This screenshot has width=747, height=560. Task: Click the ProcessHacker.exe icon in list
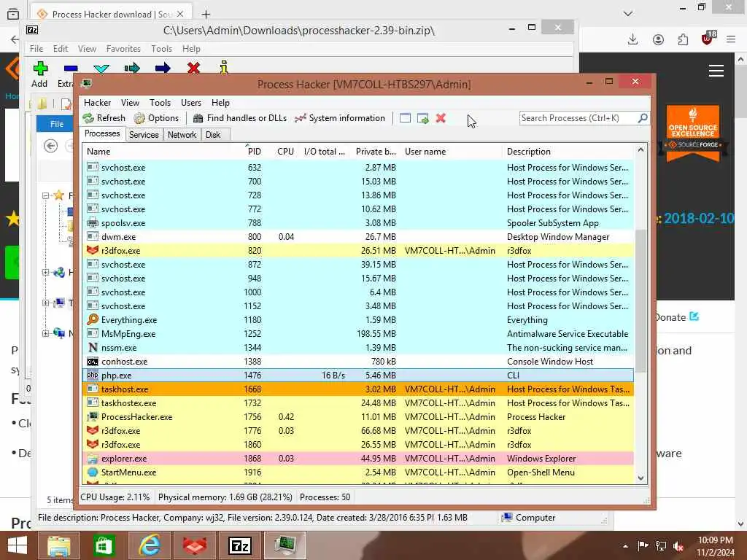pos(93,416)
